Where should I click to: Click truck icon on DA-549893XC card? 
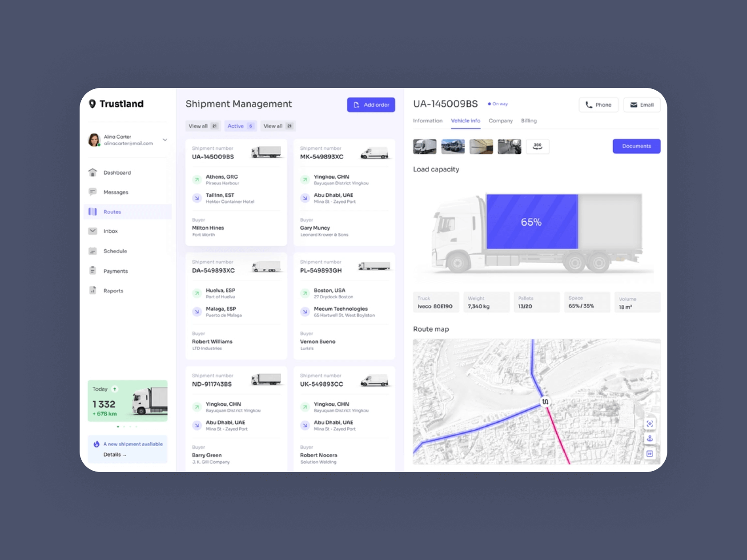pyautogui.click(x=266, y=267)
